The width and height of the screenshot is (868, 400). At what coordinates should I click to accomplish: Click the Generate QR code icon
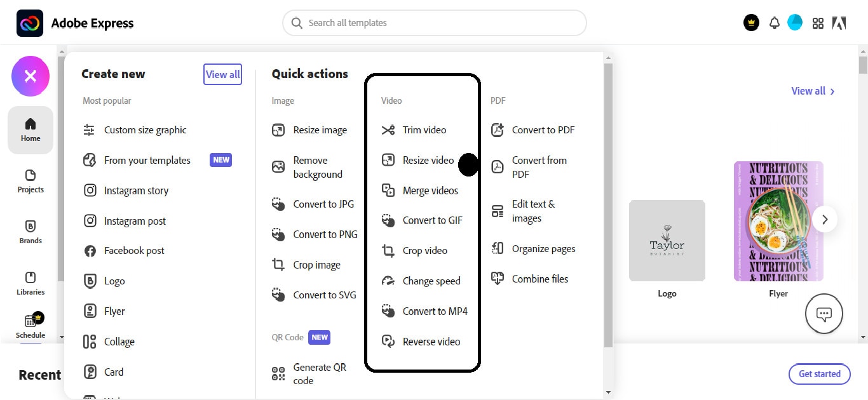click(x=278, y=374)
